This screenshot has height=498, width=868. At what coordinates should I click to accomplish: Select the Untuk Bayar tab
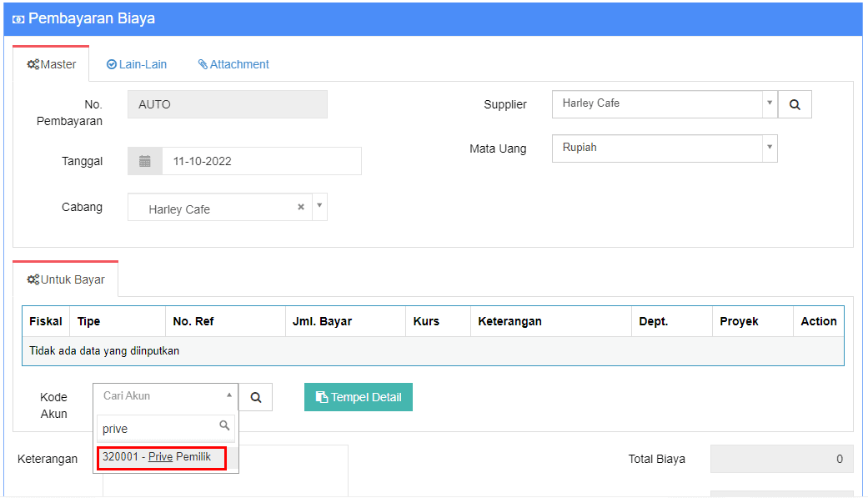(66, 279)
